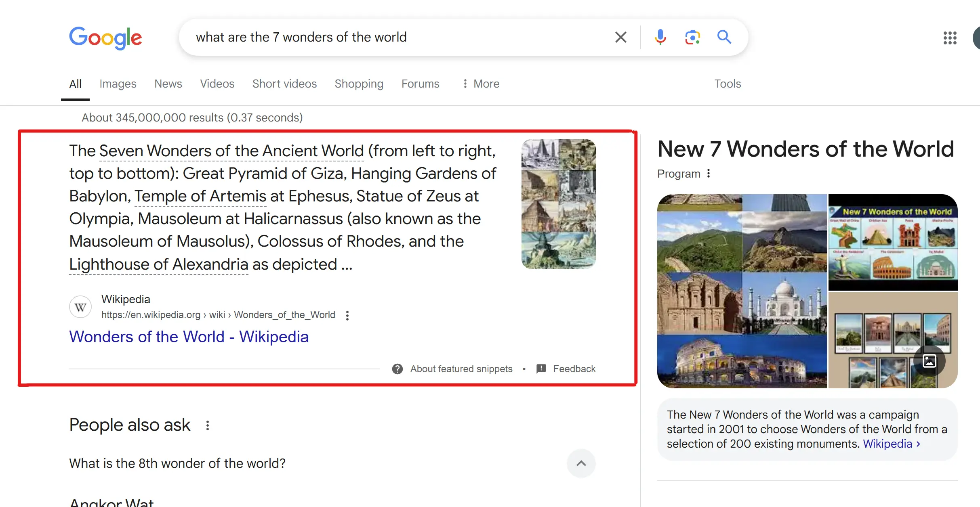Viewport: 980px width, 507px height.
Task: Open About featured snippets
Action: point(461,369)
